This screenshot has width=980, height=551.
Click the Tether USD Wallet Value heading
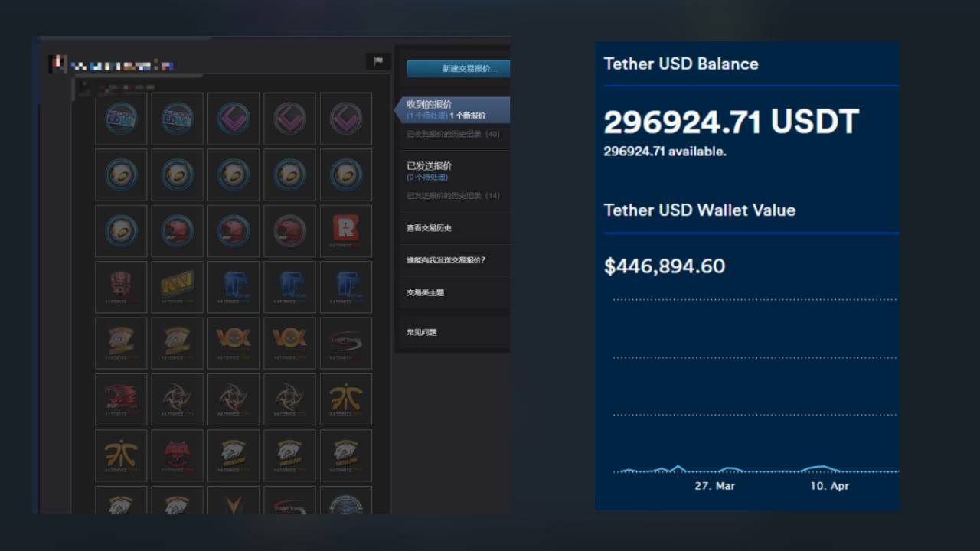tap(699, 210)
